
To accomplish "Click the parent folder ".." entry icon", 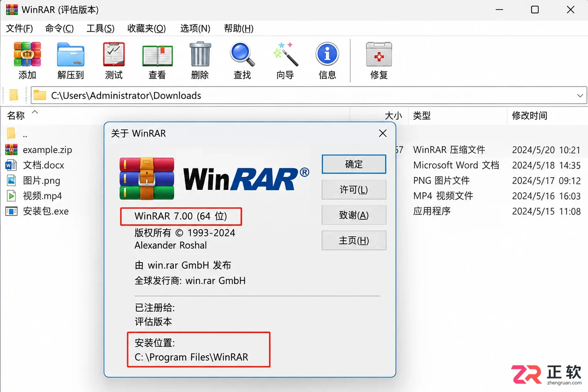I will (11, 133).
